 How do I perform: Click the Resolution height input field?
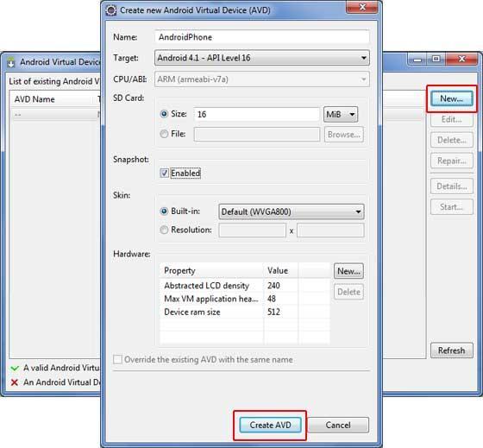(330, 230)
